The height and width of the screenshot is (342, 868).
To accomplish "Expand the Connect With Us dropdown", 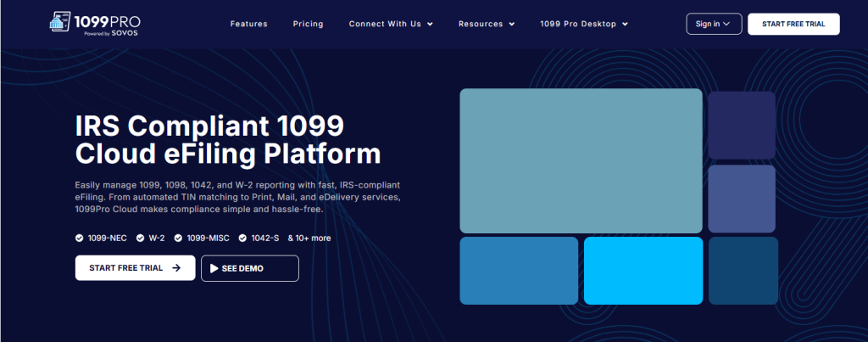I will pos(390,24).
